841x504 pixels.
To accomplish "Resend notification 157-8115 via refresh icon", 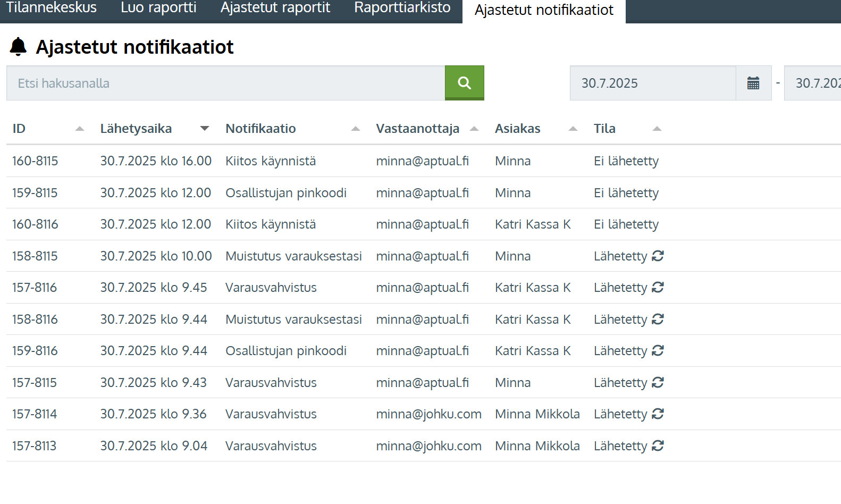I will (658, 382).
